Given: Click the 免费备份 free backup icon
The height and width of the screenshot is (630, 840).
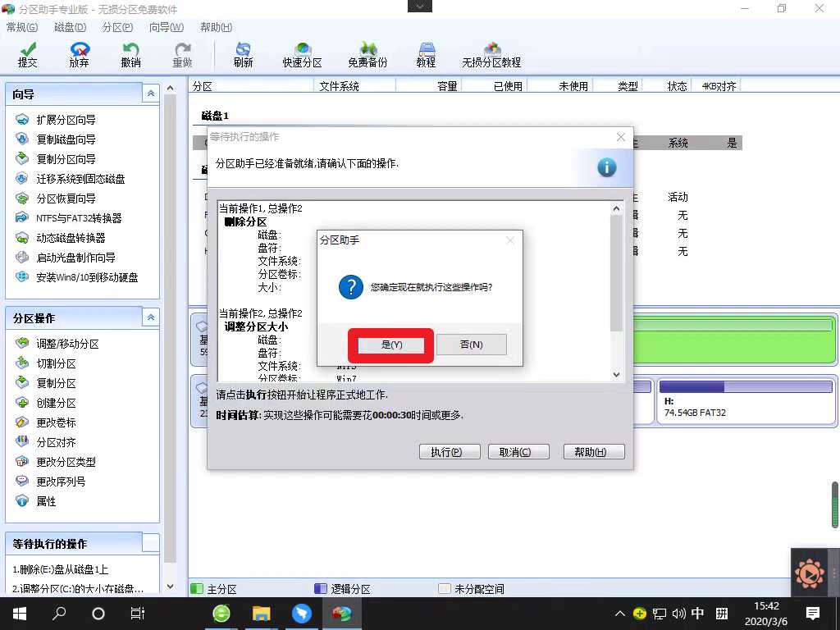Looking at the screenshot, I should click(367, 54).
